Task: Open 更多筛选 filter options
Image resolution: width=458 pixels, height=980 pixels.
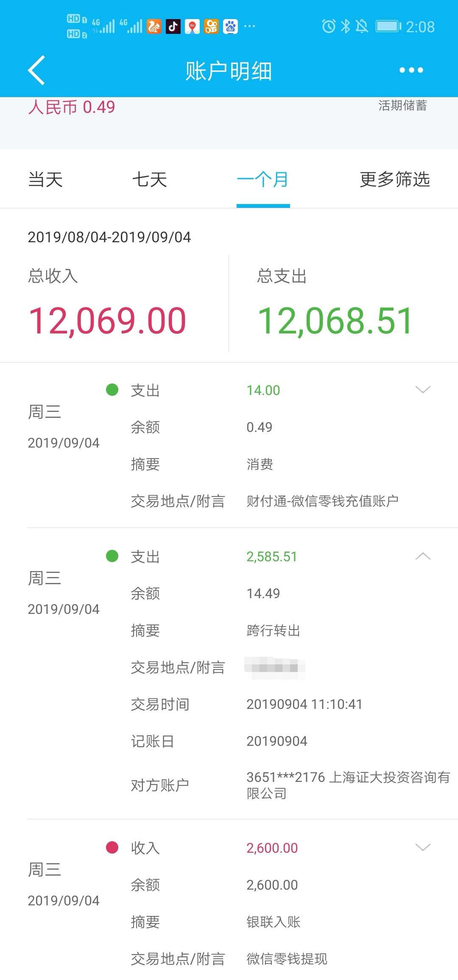Action: [395, 179]
